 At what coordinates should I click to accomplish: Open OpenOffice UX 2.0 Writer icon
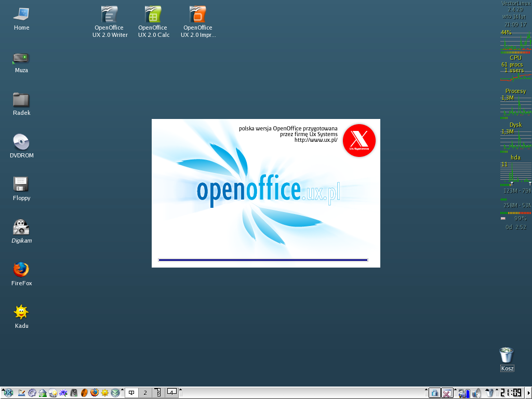[110, 14]
